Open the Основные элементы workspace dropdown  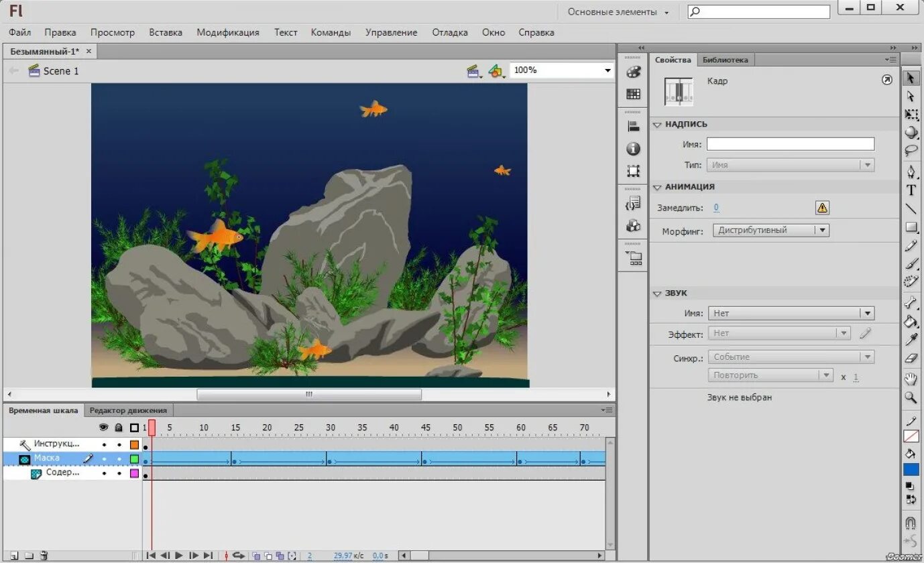(618, 12)
